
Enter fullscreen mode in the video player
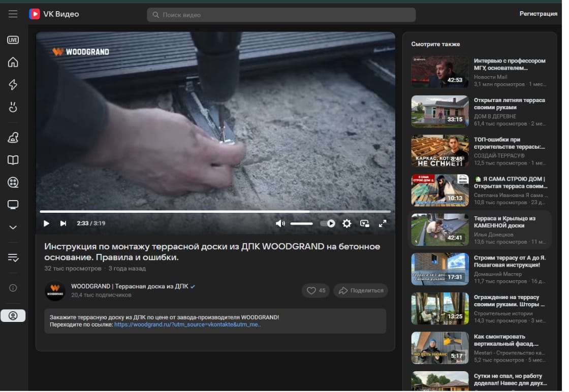pyautogui.click(x=383, y=223)
